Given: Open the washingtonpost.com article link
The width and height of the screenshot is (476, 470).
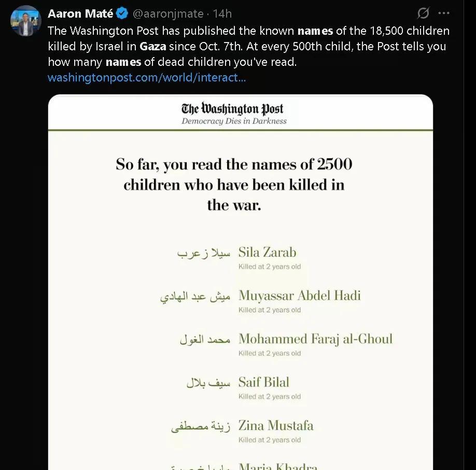Looking at the screenshot, I should click(x=146, y=78).
